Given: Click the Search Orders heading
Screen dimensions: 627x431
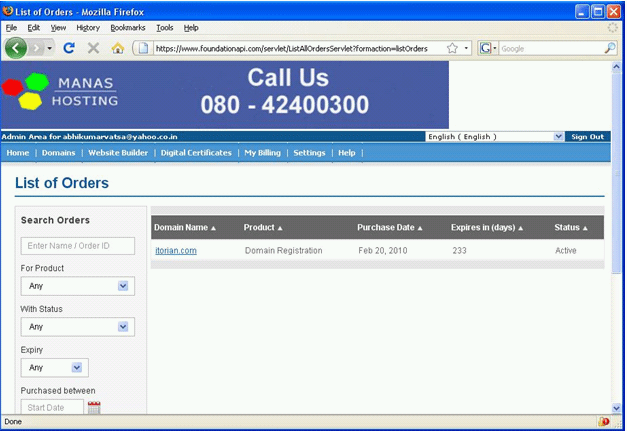Looking at the screenshot, I should [x=55, y=220].
